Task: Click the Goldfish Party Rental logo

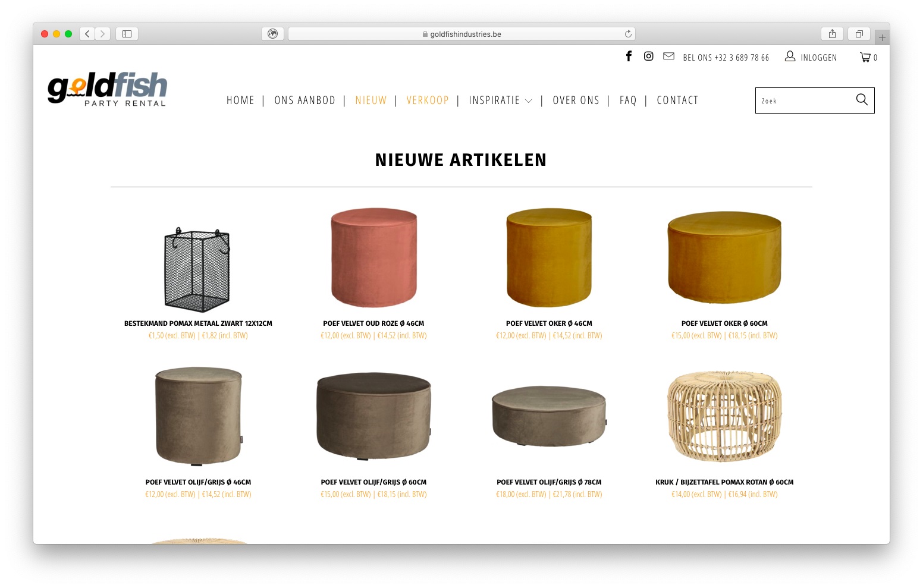Action: [x=108, y=89]
